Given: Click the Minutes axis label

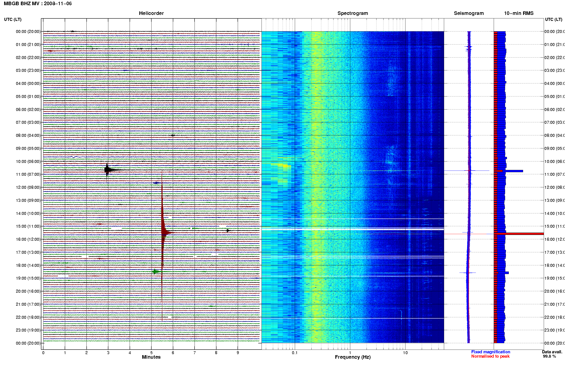Looking at the screenshot, I should pyautogui.click(x=151, y=357).
